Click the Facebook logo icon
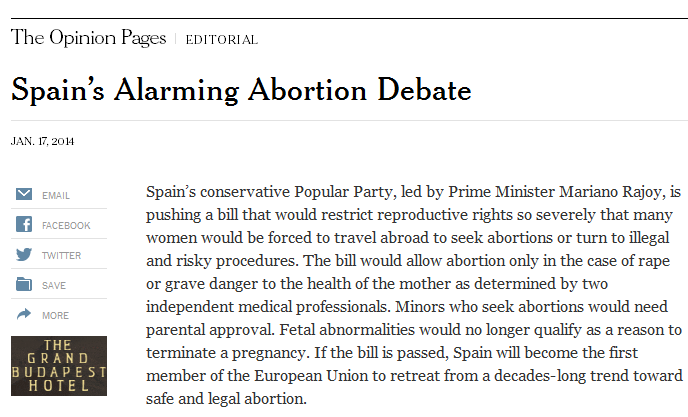The height and width of the screenshot is (417, 688). point(24,225)
